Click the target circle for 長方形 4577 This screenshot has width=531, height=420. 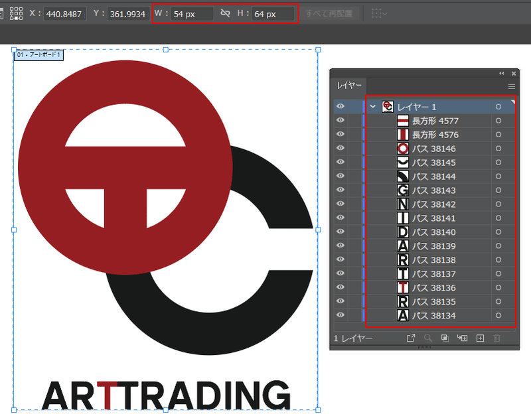pos(498,121)
